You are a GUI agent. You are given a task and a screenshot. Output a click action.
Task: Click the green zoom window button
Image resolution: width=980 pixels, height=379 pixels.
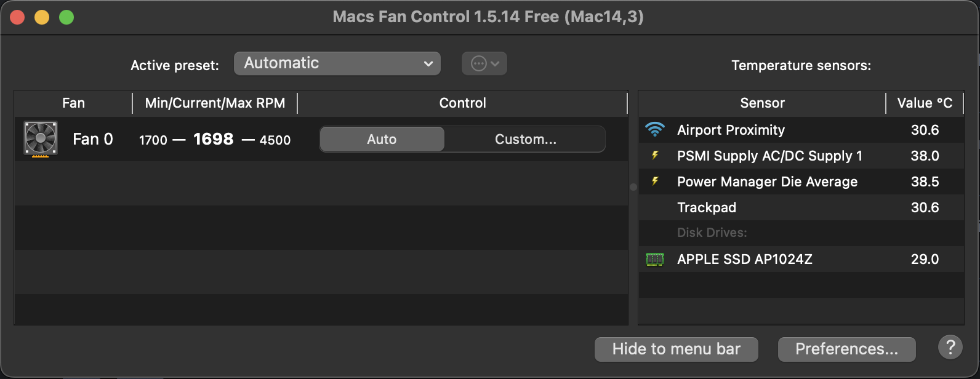66,17
